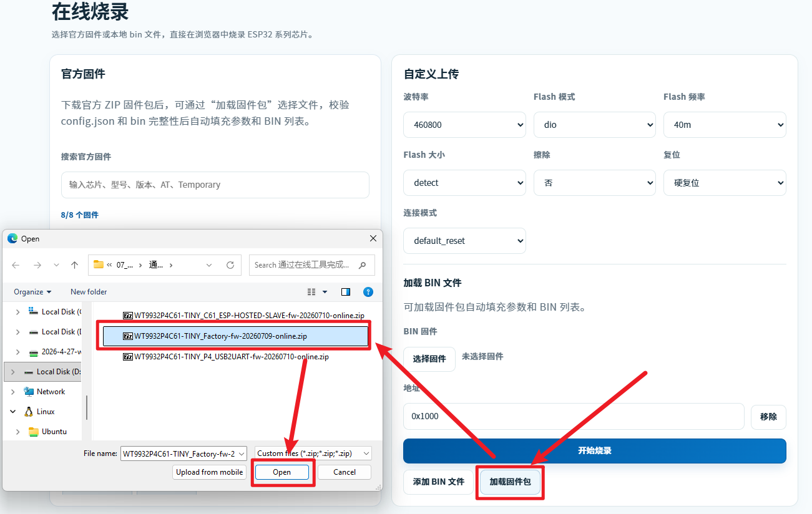Select Ubuntu folder in navigation pane
Image resolution: width=812 pixels, height=514 pixels.
pos(54,432)
